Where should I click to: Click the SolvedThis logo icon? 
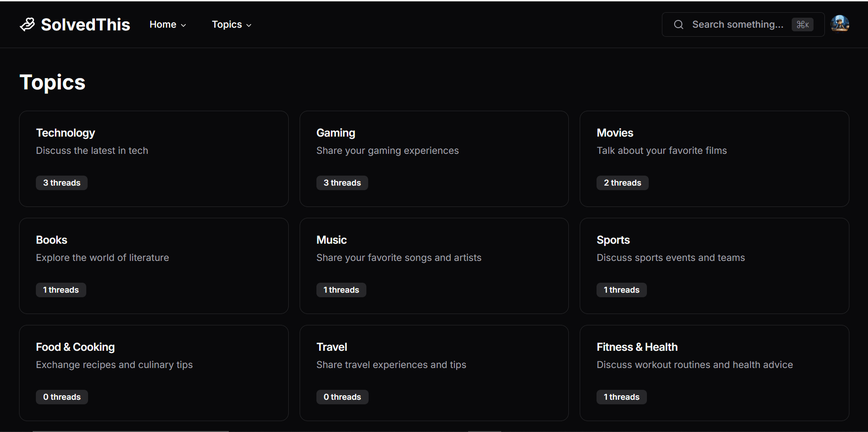[27, 25]
